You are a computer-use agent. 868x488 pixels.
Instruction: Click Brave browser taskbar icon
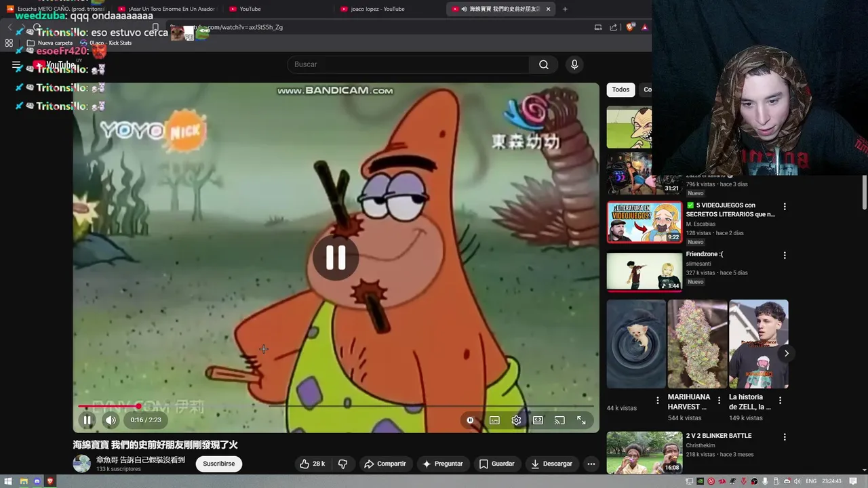[50, 481]
